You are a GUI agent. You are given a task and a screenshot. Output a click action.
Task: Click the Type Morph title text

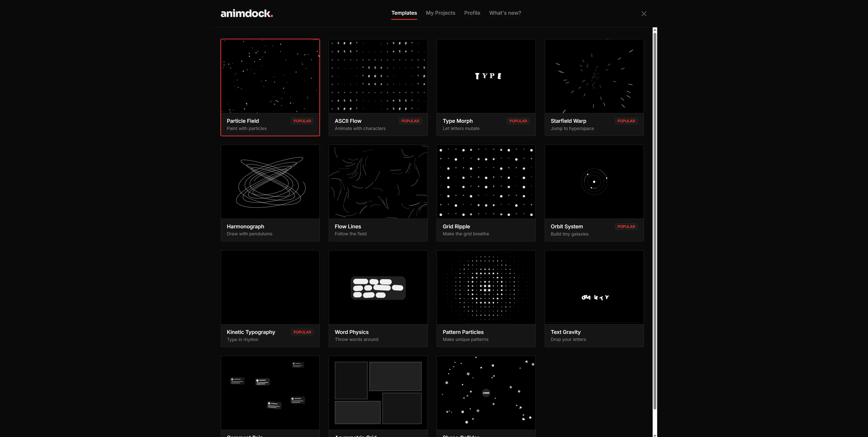458,121
